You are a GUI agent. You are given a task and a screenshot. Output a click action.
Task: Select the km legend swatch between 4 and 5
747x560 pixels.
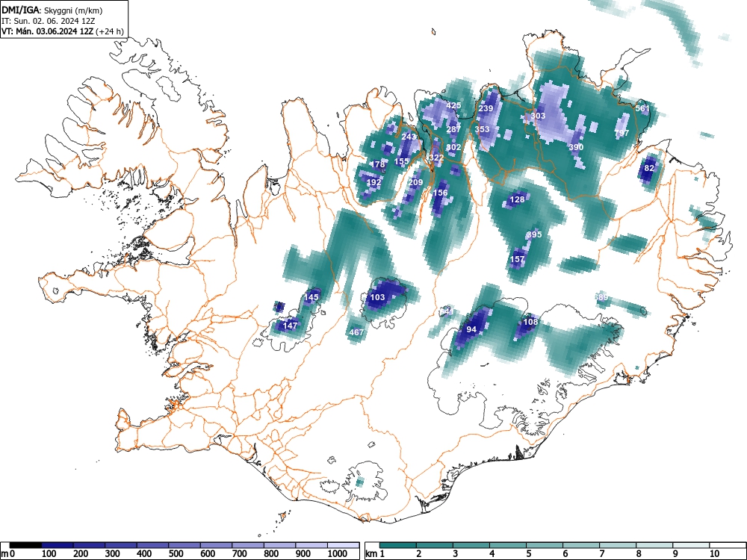[507, 545]
